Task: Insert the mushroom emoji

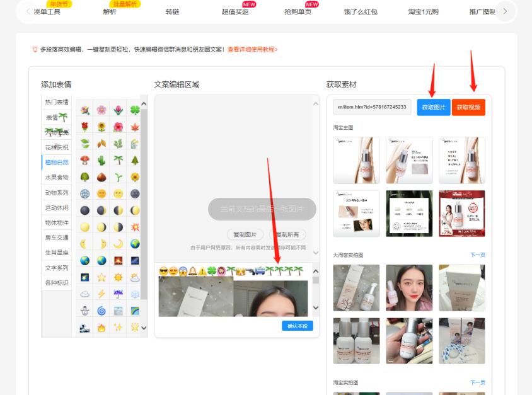Action: [x=85, y=160]
